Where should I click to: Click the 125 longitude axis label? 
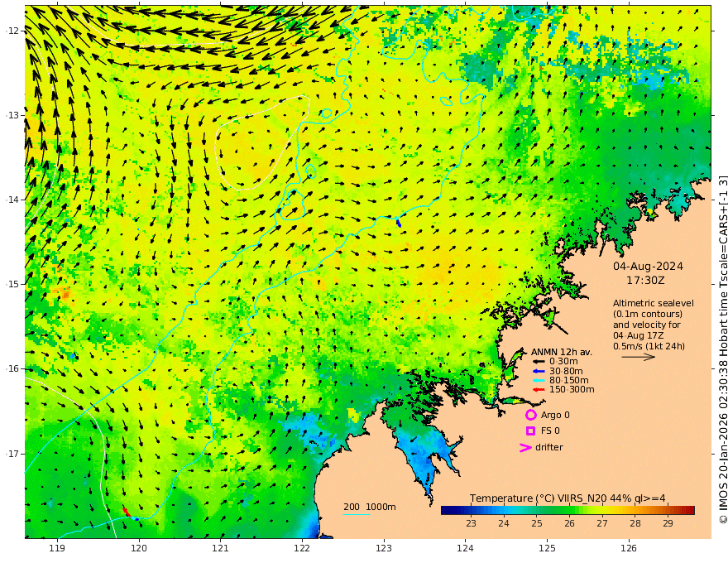click(548, 548)
